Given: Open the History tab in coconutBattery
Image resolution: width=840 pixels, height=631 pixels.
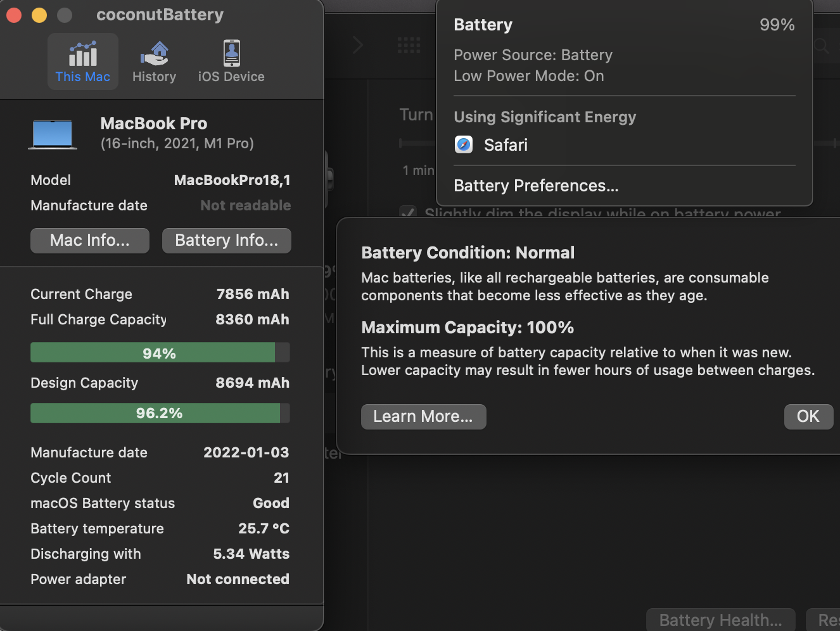Looking at the screenshot, I should tap(155, 61).
